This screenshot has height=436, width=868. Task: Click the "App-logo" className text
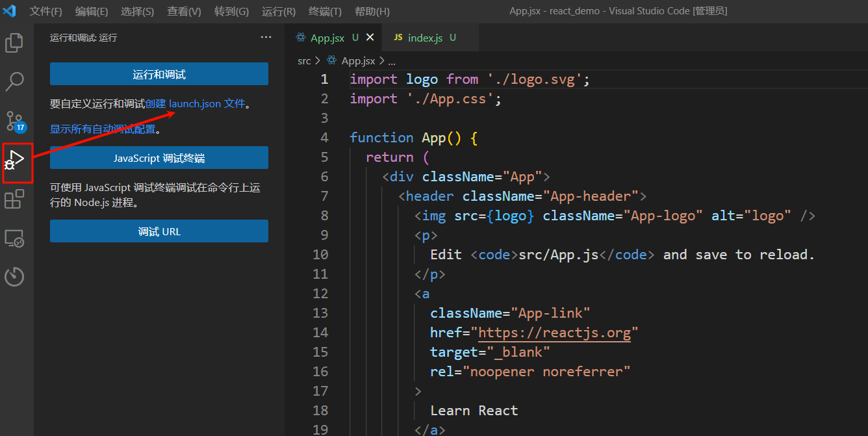663,216
